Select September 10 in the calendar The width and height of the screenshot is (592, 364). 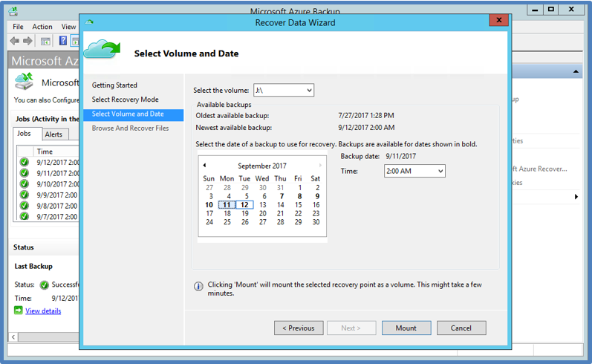click(x=209, y=204)
